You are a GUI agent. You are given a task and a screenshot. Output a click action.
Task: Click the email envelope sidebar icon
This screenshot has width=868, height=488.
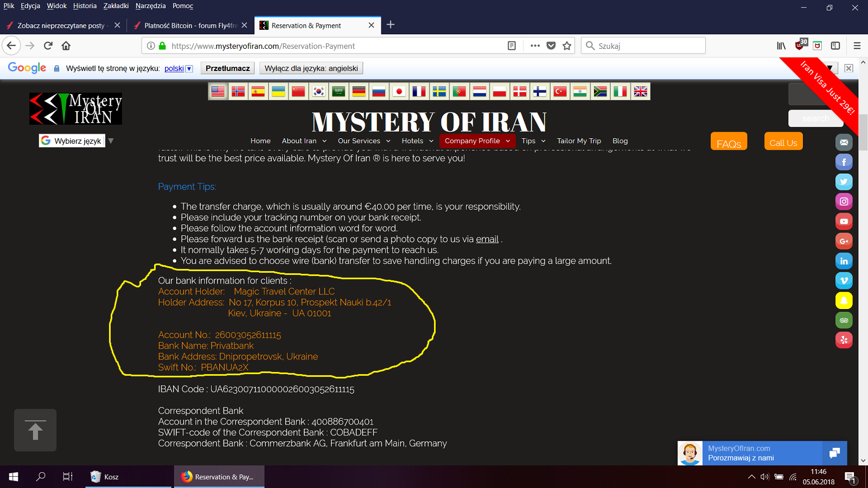coord(844,142)
